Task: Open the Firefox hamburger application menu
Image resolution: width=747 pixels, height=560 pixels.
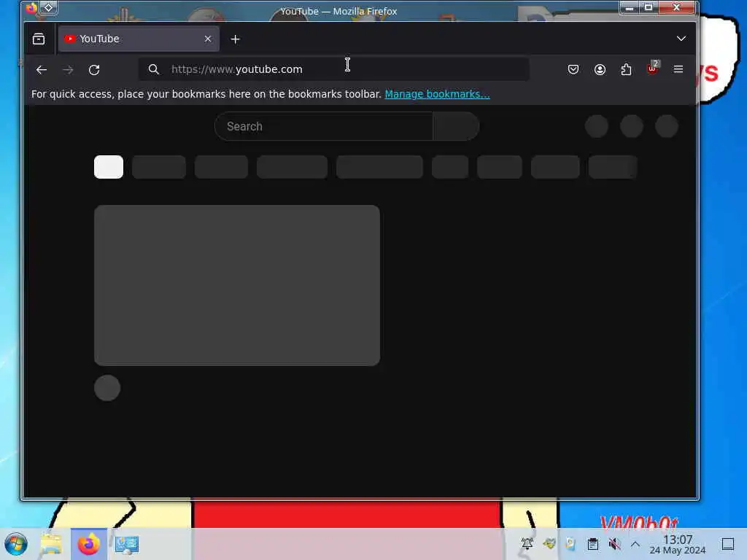Action: [678, 69]
